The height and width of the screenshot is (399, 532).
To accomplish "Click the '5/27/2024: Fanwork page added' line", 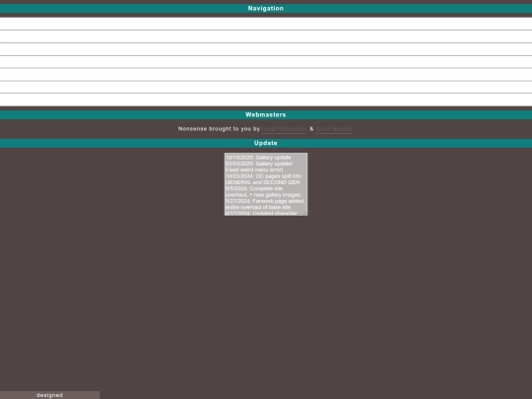I will point(265,201).
